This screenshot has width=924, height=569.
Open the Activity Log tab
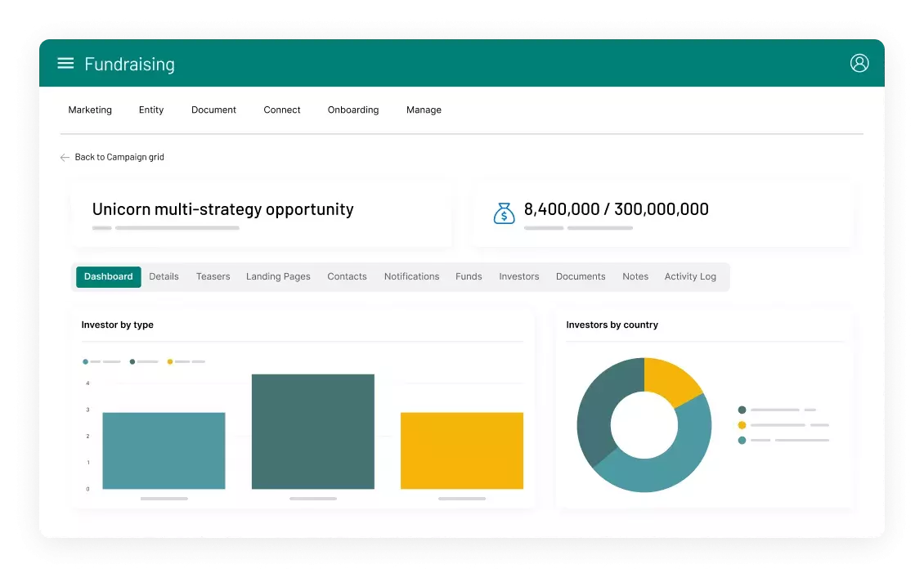click(689, 276)
